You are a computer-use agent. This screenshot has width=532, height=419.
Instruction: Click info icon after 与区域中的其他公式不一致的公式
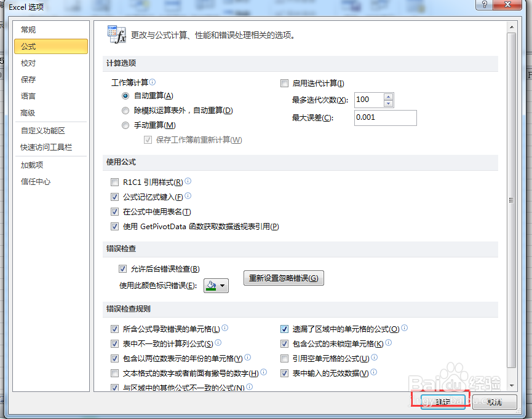[249, 387]
